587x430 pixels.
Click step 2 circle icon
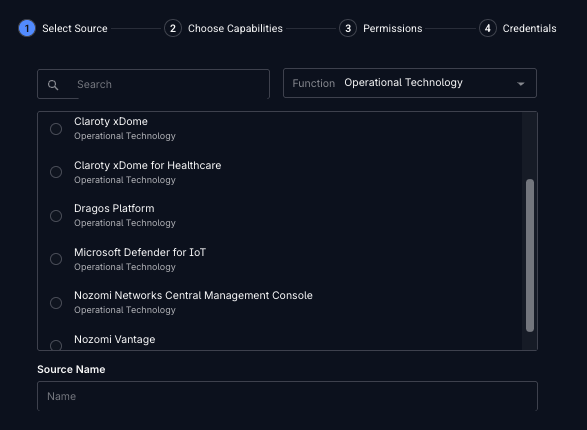[x=173, y=28]
